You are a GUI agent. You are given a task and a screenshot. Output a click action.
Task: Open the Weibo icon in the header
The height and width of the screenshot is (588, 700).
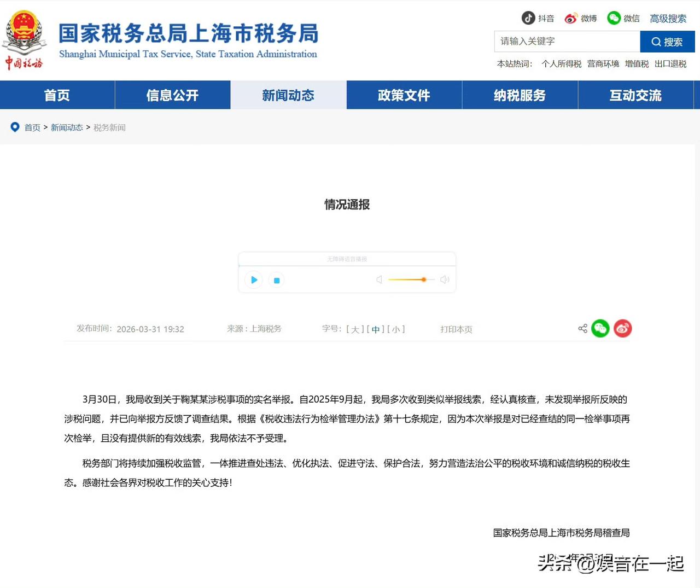pos(571,18)
